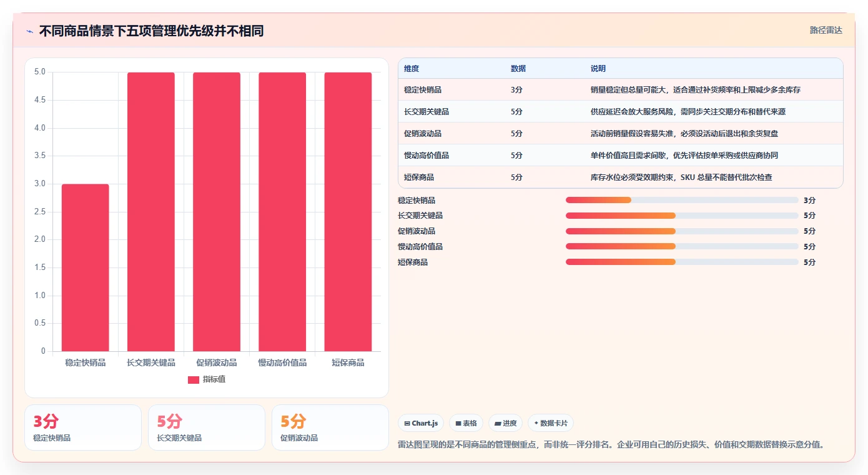
Task: Click the 短保商品 progress bar
Action: 682,262
